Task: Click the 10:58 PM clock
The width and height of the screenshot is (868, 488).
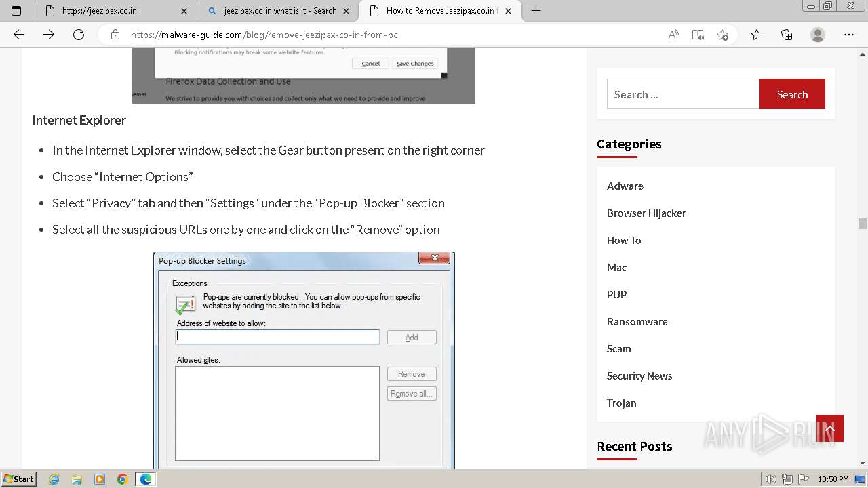Action: click(833, 479)
